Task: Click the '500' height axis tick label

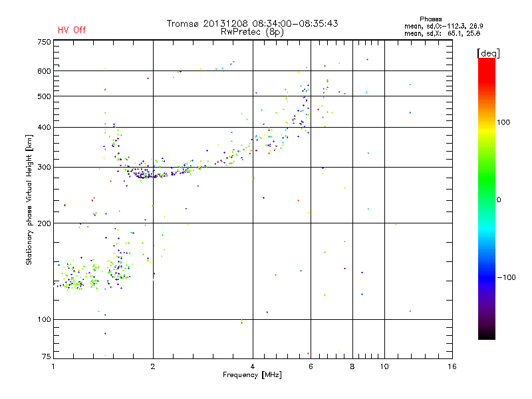Action: (44, 96)
